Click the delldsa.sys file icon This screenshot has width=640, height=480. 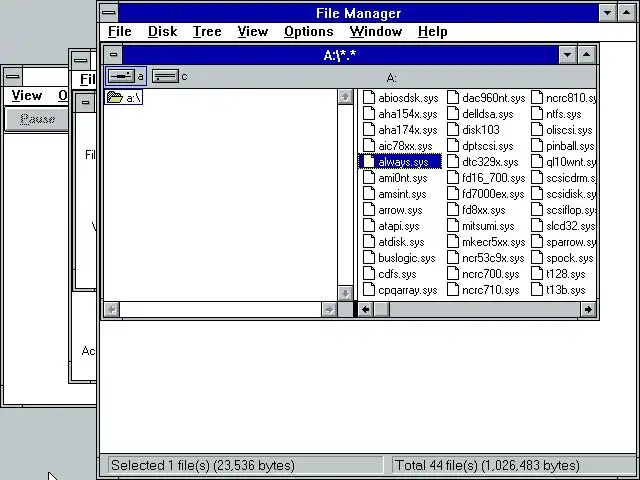[x=453, y=113]
